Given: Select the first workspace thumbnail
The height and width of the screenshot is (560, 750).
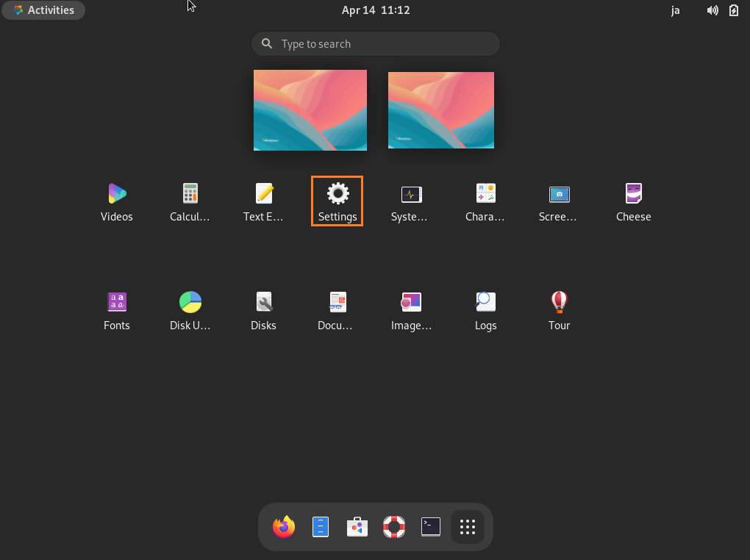Looking at the screenshot, I should [x=310, y=110].
